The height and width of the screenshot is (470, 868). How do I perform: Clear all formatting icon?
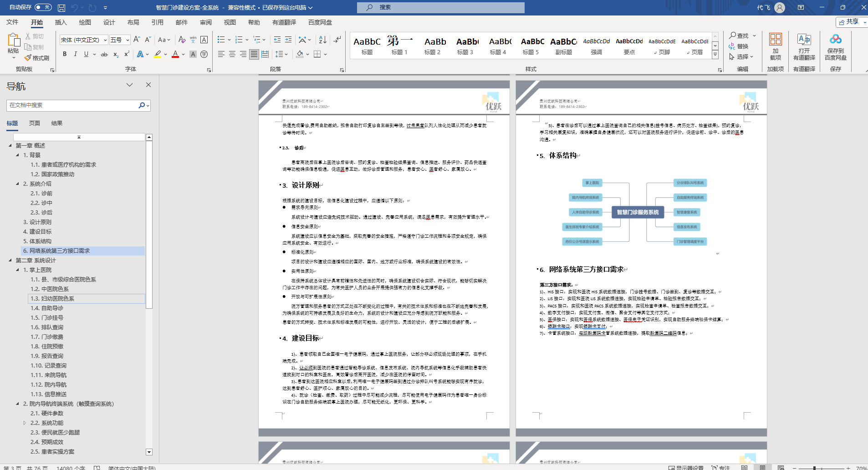[182, 40]
